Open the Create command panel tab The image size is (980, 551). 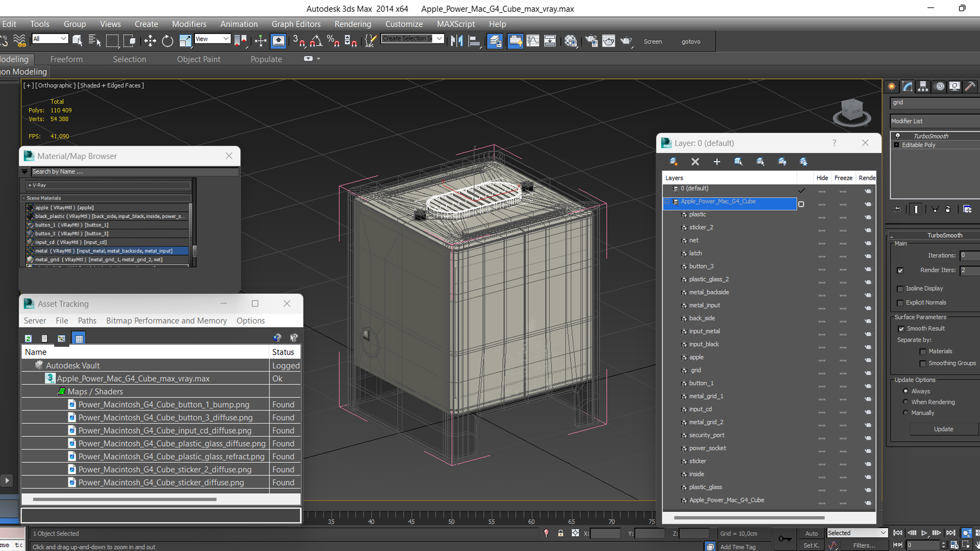click(892, 87)
